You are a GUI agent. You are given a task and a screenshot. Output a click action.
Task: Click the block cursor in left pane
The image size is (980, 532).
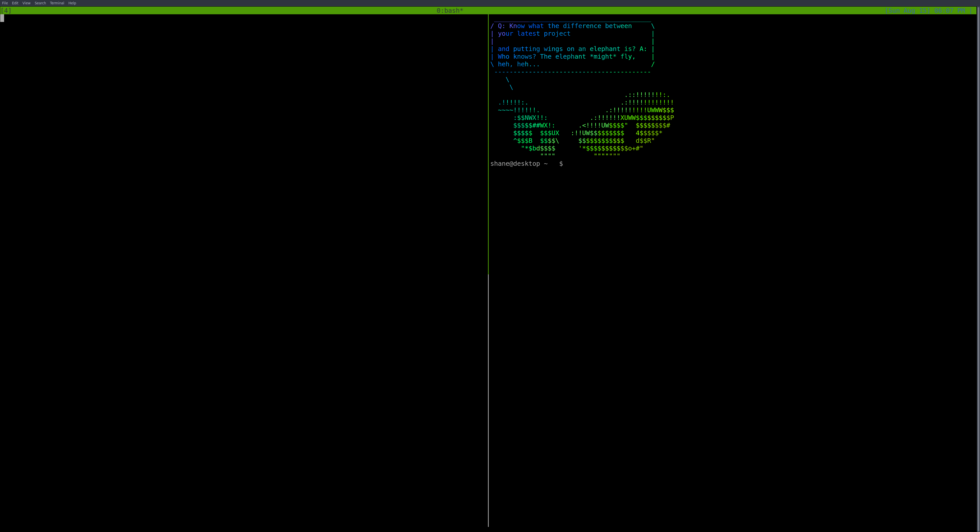coord(2,18)
